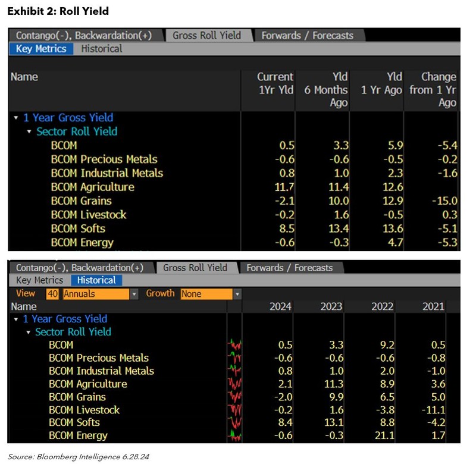Screen dimensions: 476x464
Task: Collapse Sector Roll Yield in the upper panel
Action: click(x=29, y=131)
